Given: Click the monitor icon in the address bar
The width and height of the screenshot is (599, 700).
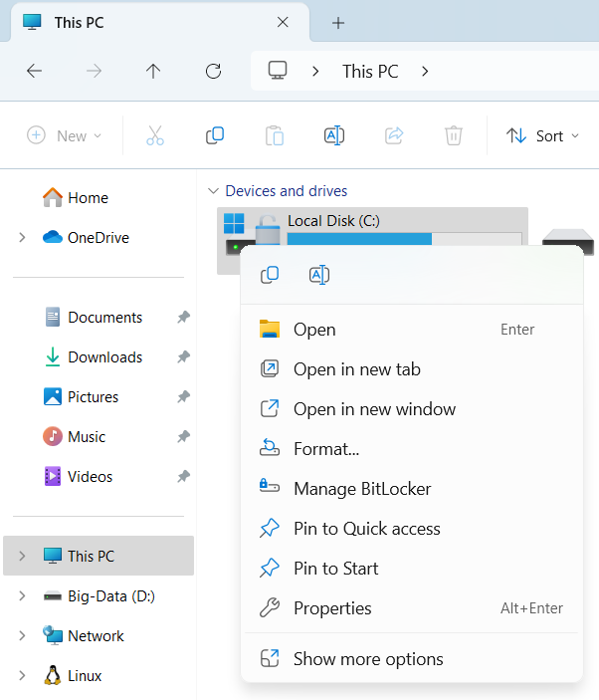Looking at the screenshot, I should point(278,71).
